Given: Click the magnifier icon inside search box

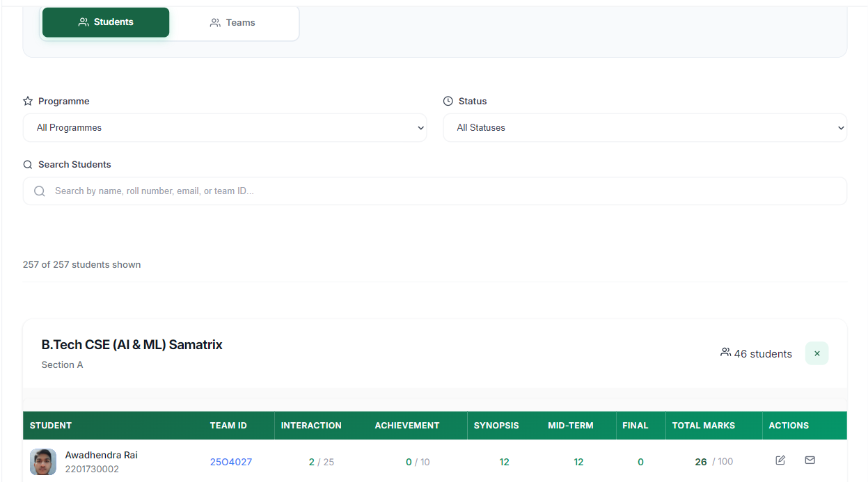Looking at the screenshot, I should [x=40, y=191].
